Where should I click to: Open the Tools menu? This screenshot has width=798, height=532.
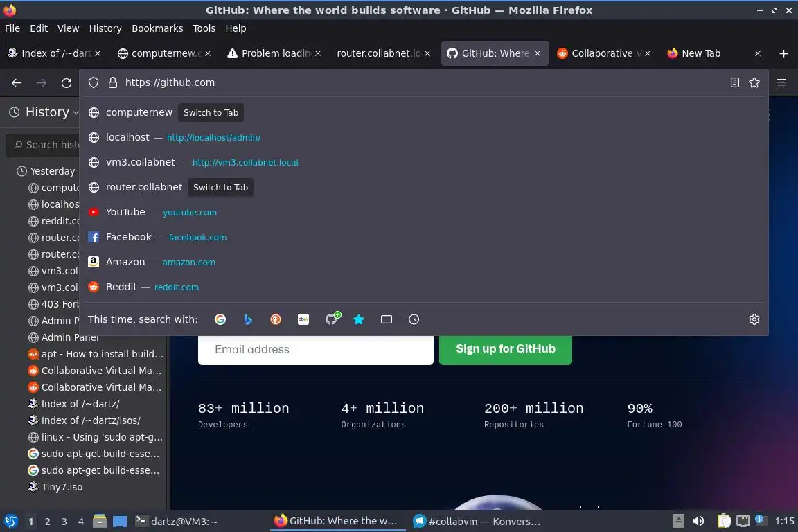204,28
